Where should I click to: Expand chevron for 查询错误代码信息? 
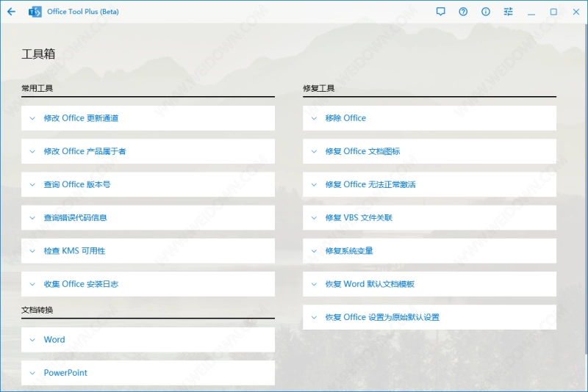(32, 218)
